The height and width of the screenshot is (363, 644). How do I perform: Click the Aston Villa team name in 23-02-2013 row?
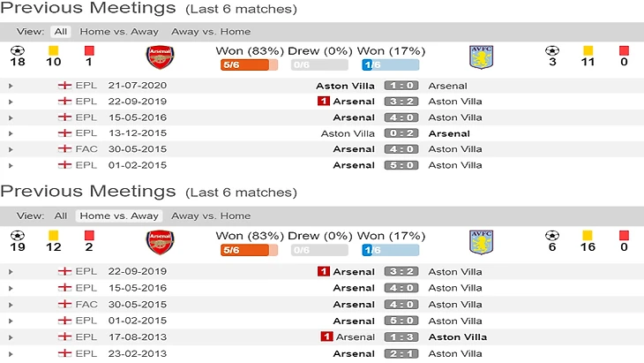pyautogui.click(x=454, y=353)
